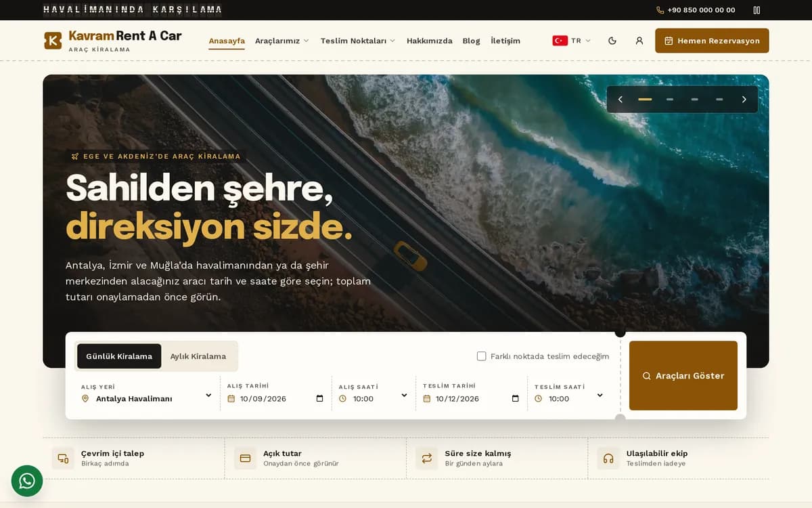Check Farklı noktada teslim edeceğim checkbox
812x508 pixels.
click(x=482, y=356)
